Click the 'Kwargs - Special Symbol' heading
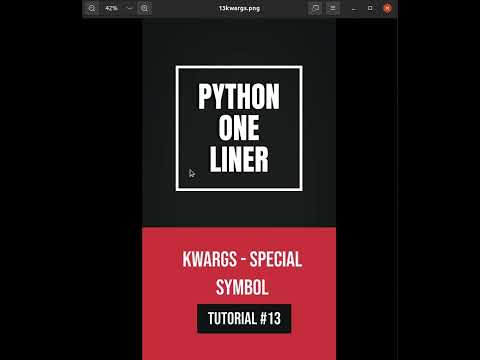The height and width of the screenshot is (360, 480). pos(242,273)
